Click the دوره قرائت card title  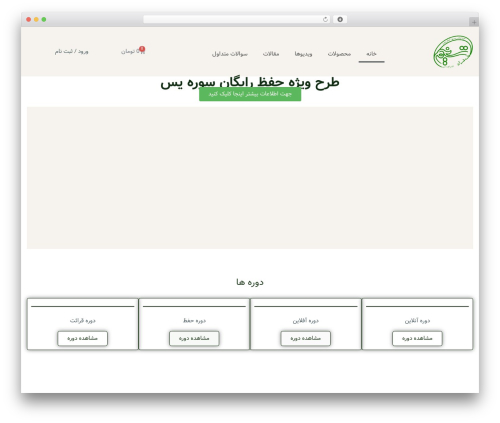click(82, 321)
